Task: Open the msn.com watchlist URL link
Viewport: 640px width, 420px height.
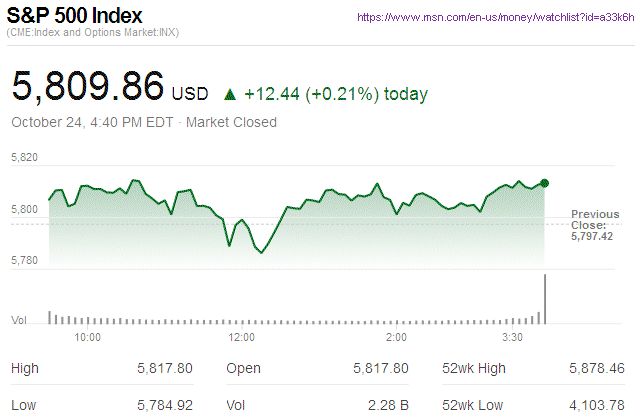Action: [494, 18]
